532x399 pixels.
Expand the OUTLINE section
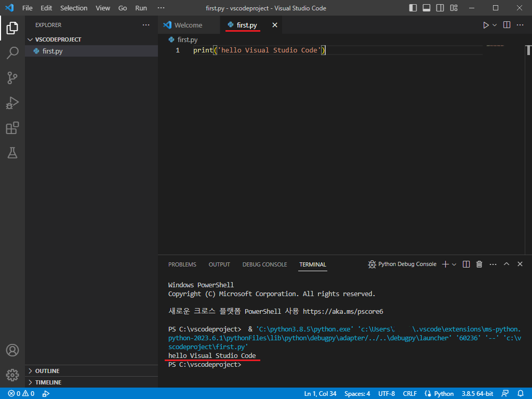point(91,371)
